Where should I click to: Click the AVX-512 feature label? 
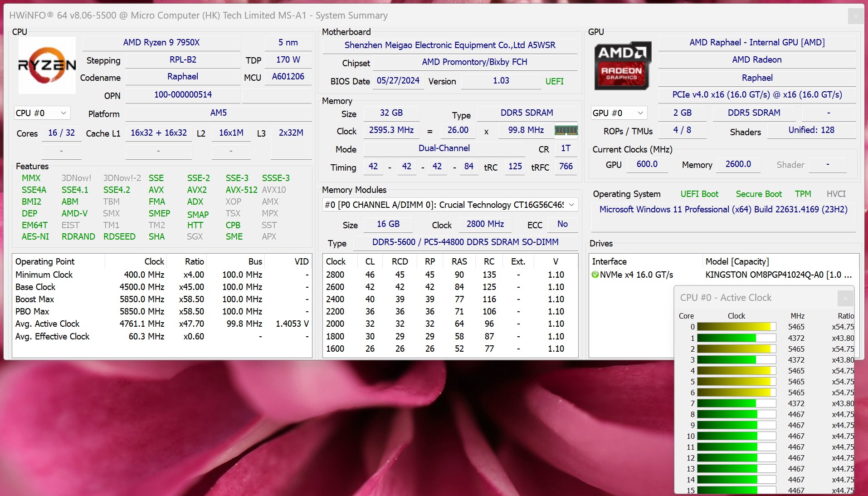[241, 190]
